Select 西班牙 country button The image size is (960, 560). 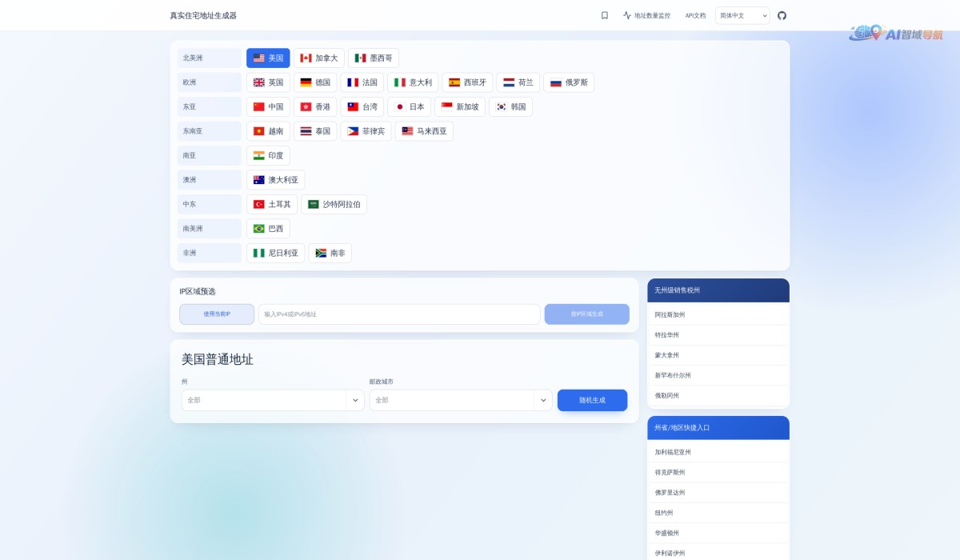(x=467, y=82)
